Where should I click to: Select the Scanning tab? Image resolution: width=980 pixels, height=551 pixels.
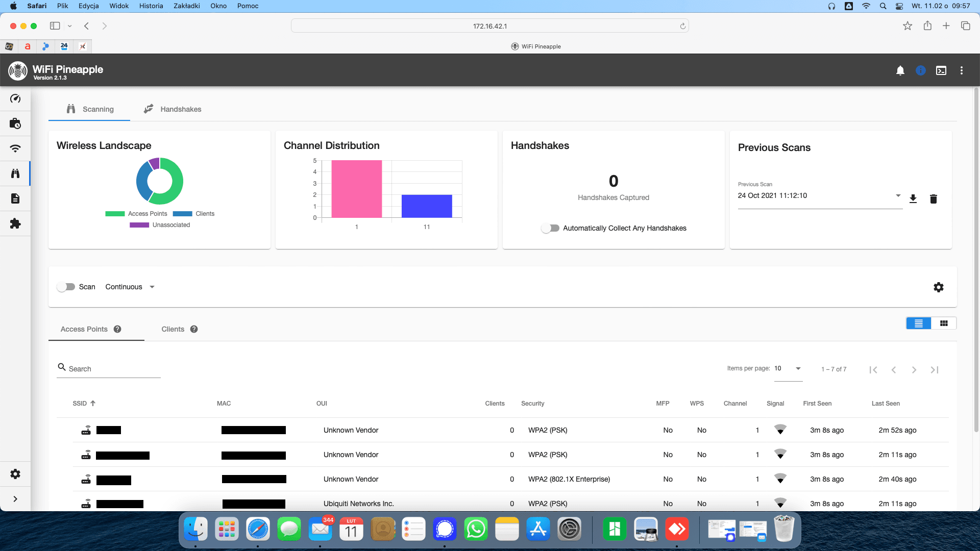90,109
